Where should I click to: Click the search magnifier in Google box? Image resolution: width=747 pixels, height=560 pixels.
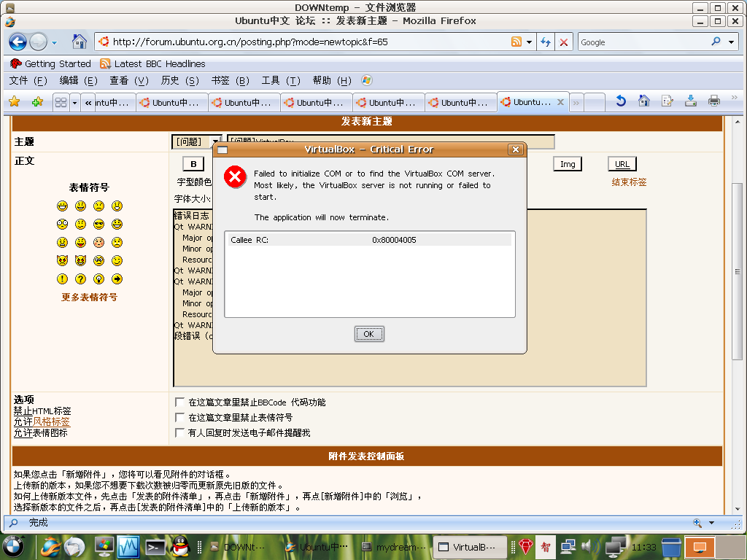pos(716,42)
